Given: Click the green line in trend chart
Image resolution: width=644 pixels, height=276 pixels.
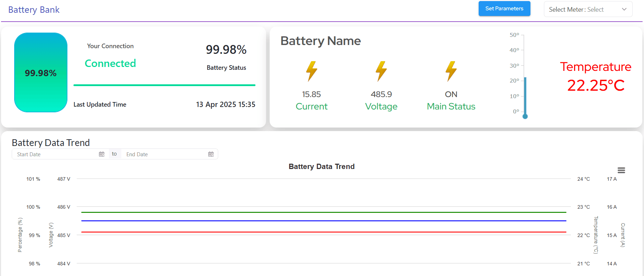Looking at the screenshot, I should point(324,212).
